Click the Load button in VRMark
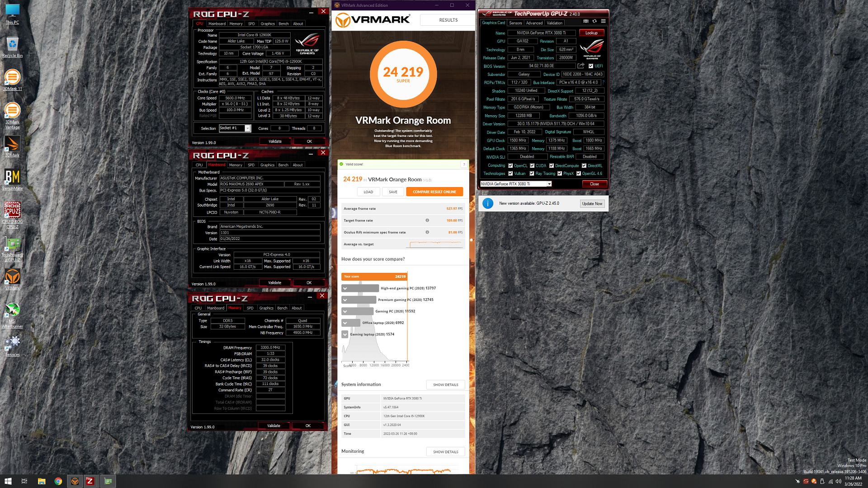Screen dimensions: 868x488 tap(368, 192)
